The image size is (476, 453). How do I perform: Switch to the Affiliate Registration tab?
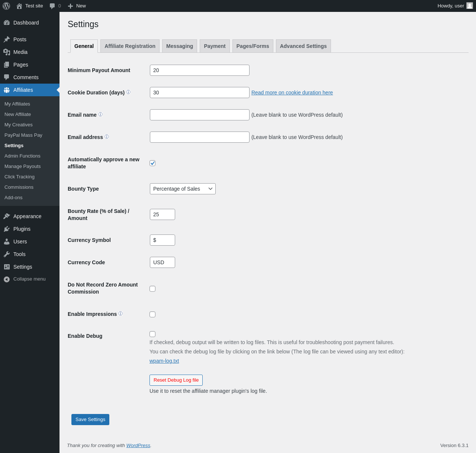(130, 46)
